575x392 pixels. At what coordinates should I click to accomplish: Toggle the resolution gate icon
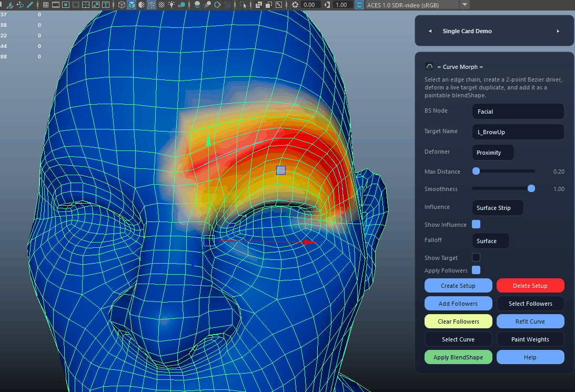click(66, 5)
